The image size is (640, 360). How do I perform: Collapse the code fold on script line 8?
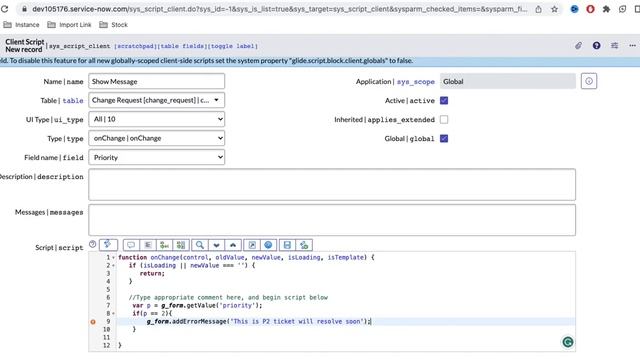[113, 313]
